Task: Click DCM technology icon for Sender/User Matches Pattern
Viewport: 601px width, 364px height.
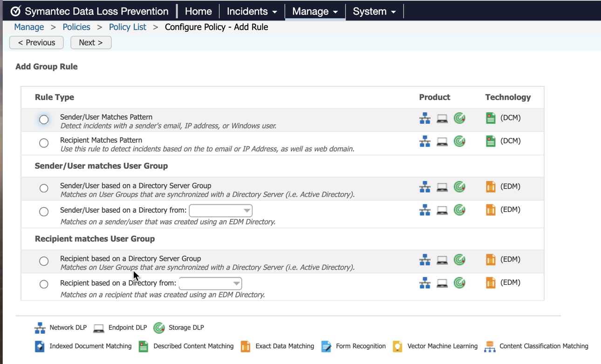Action: click(491, 118)
